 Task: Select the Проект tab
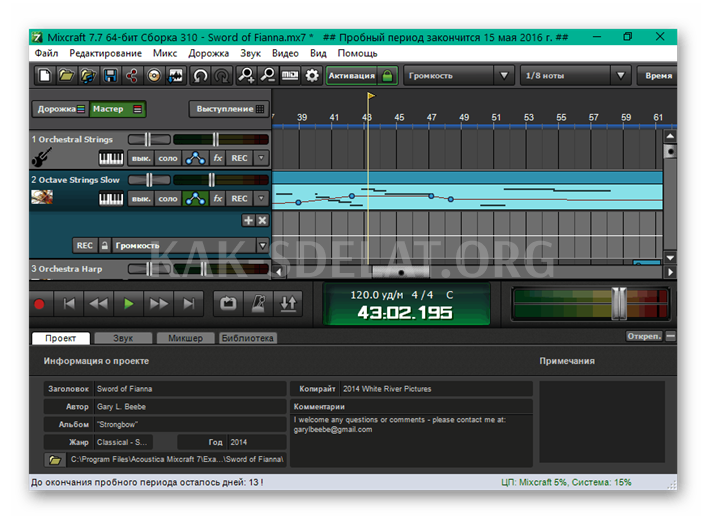coord(61,338)
